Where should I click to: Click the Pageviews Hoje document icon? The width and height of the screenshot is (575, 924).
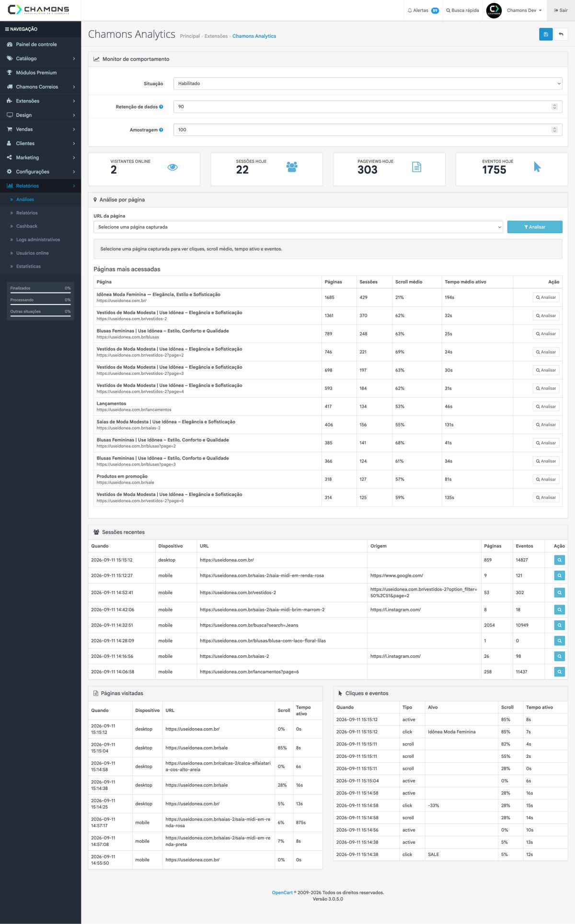[x=417, y=167]
